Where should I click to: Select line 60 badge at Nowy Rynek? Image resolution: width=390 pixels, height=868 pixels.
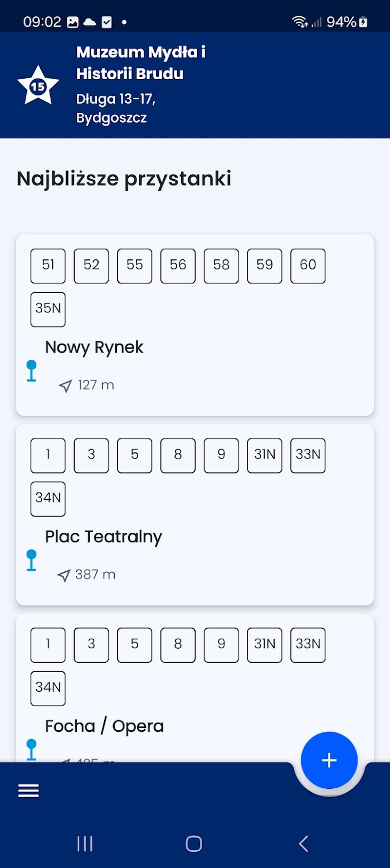(x=308, y=266)
